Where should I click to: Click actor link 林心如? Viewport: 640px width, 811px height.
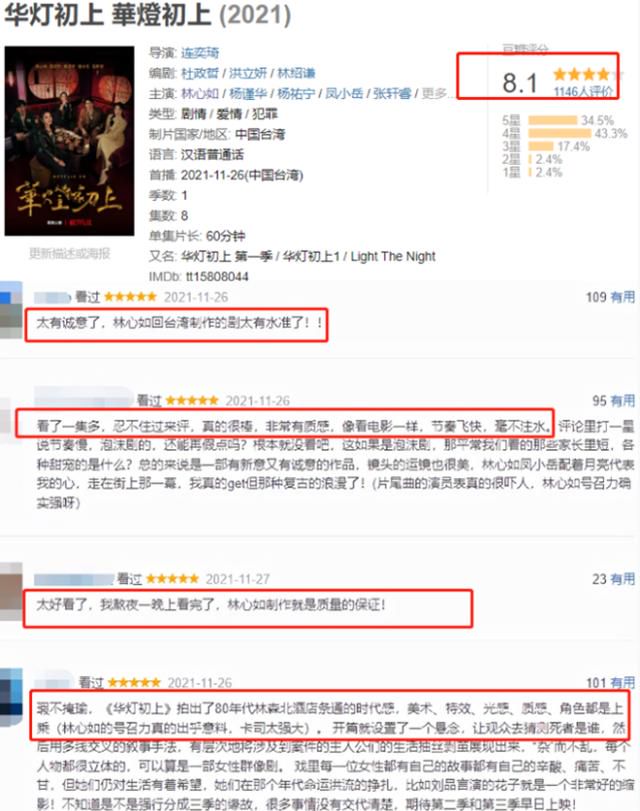tap(200, 93)
